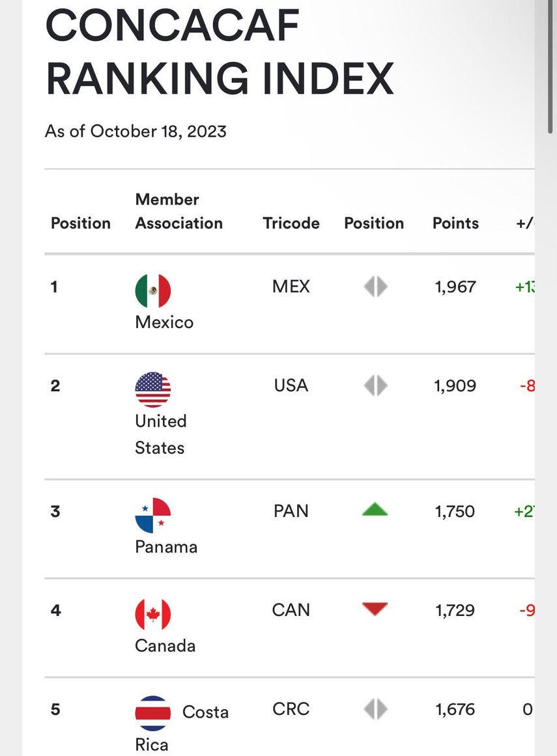This screenshot has height=756, width=557.
Task: Click Mexico's gray no-change position indicator
Action: [375, 287]
